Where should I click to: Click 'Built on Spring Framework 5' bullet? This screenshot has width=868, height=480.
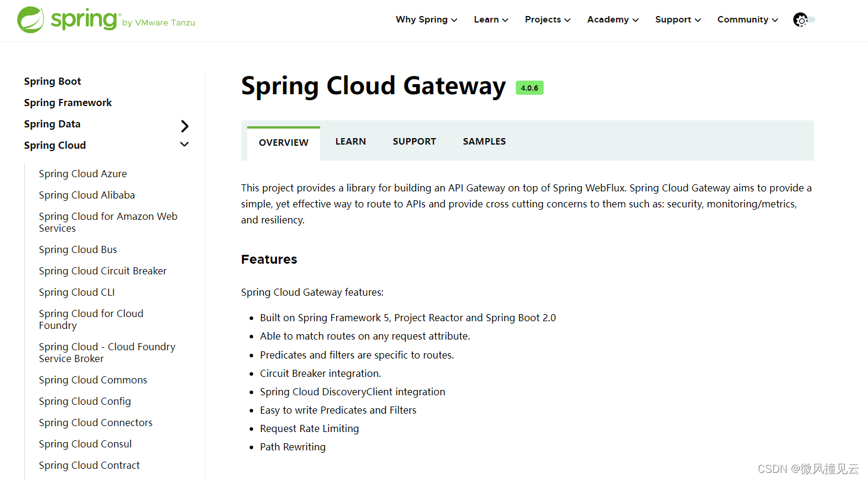click(x=408, y=318)
